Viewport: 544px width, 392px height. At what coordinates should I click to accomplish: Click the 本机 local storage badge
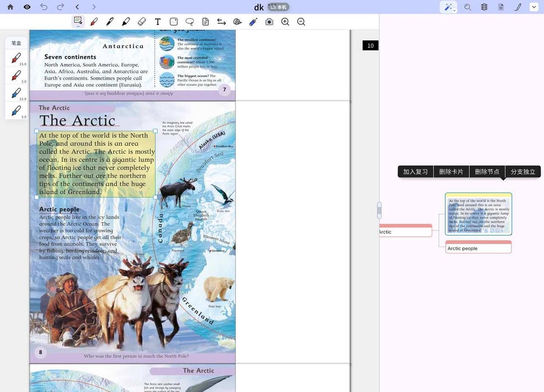point(278,7)
